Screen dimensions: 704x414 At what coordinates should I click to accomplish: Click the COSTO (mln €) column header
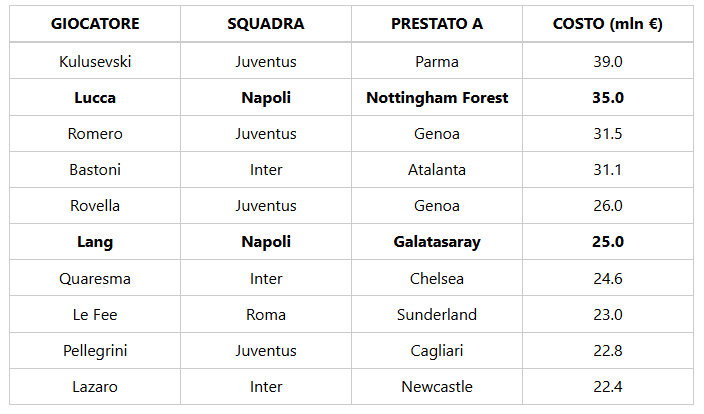click(608, 24)
